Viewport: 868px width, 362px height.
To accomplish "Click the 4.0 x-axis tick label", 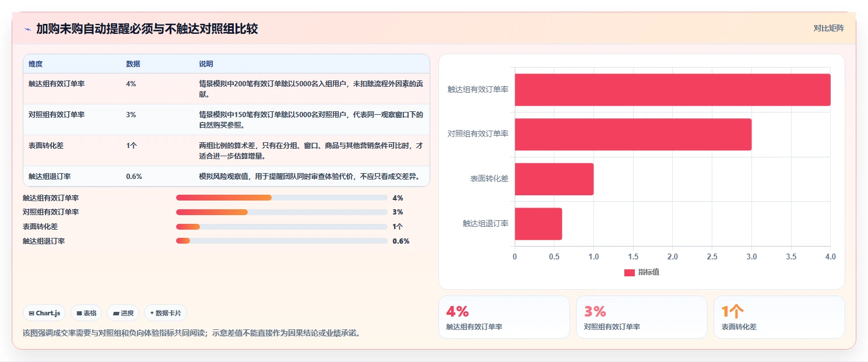I will point(831,256).
